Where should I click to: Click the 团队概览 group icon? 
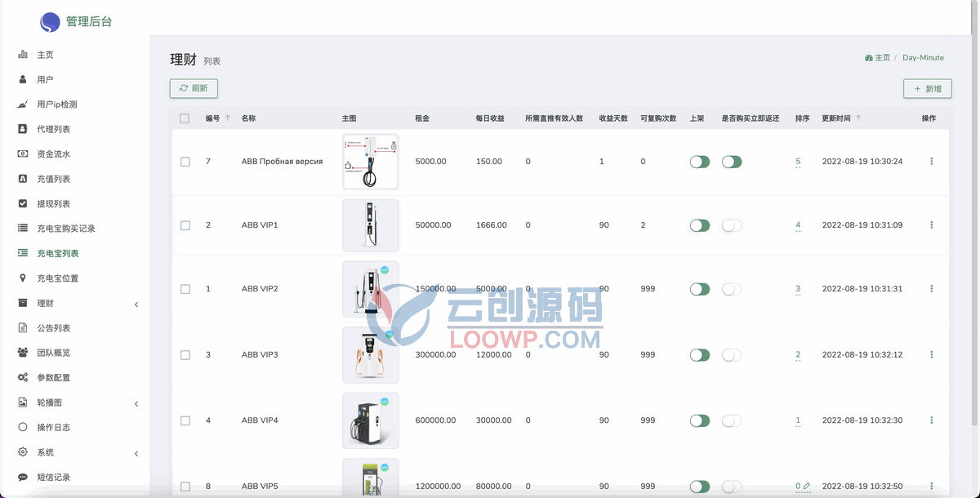pyautogui.click(x=23, y=353)
